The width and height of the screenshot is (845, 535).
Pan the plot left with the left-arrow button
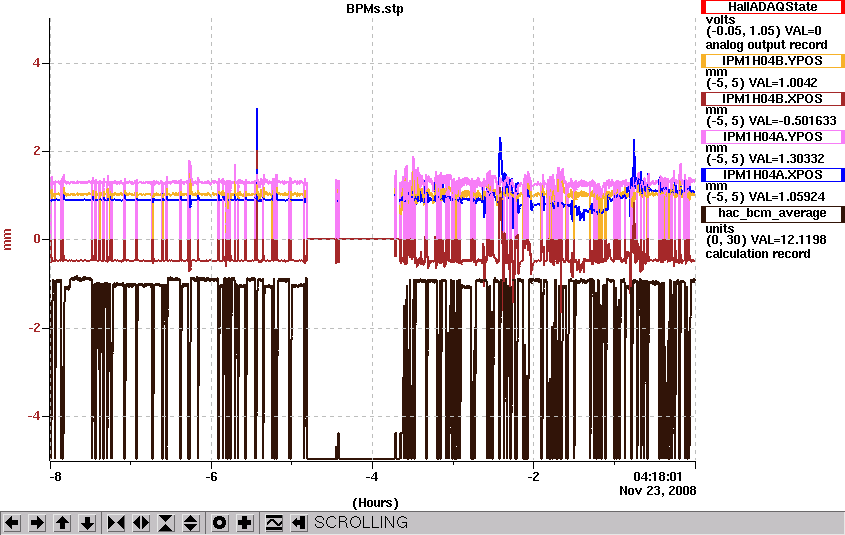point(12,523)
